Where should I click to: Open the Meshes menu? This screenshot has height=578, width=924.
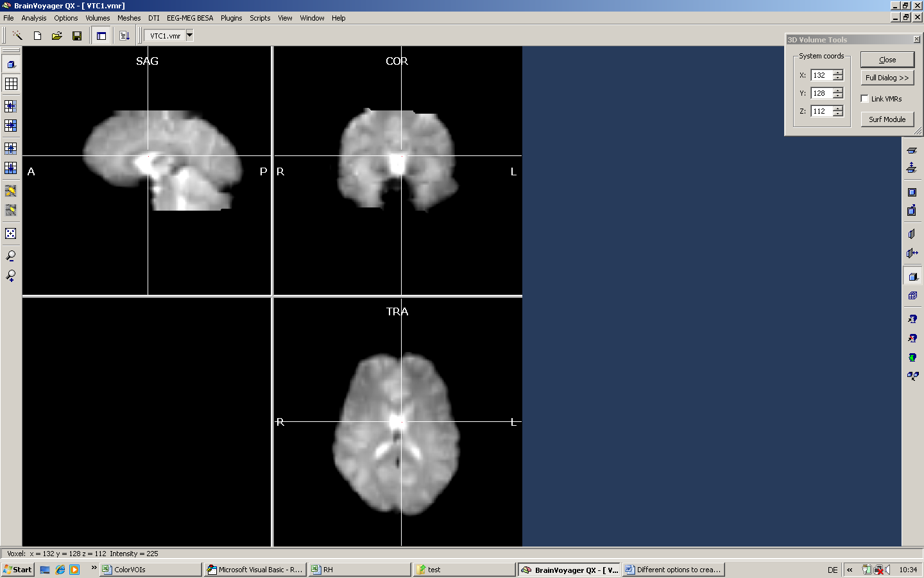point(129,18)
